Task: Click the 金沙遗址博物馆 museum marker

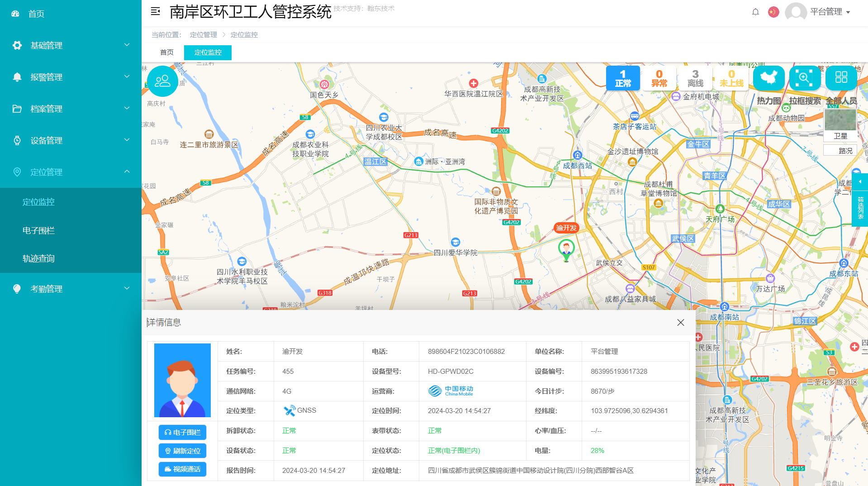Action: [632, 162]
